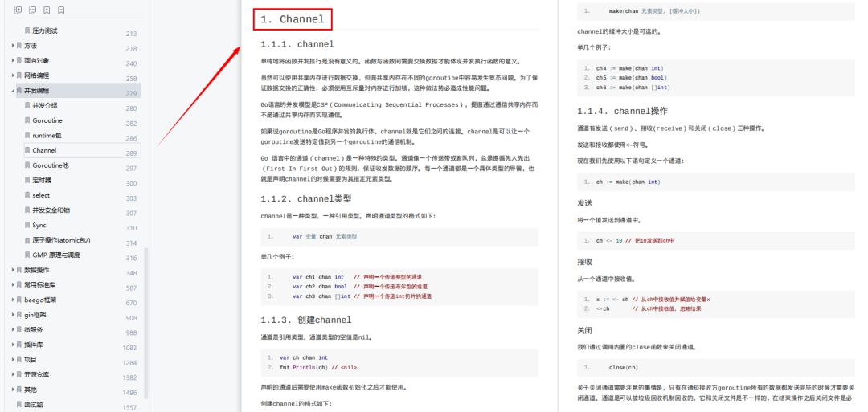Click code line "ch5 := make(chan bool)"
The width and height of the screenshot is (868, 412).
632,78
